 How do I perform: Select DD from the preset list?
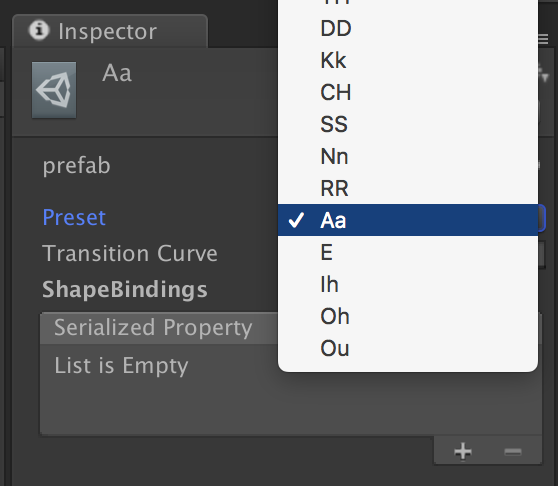pos(408,28)
